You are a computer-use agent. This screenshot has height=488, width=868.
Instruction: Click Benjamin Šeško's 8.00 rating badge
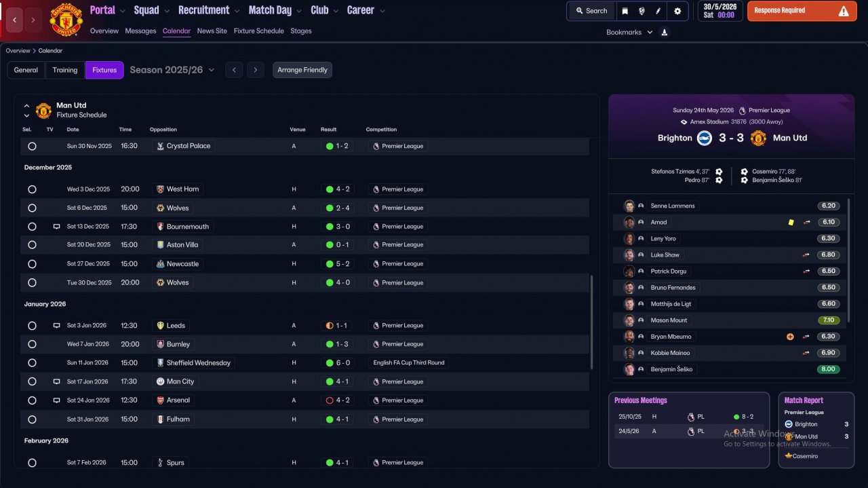[829, 369]
